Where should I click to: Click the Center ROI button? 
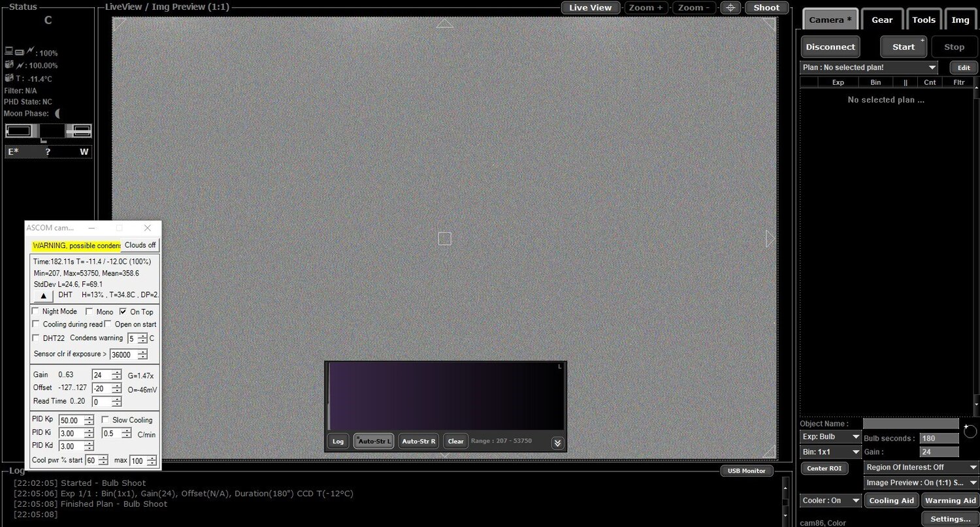point(825,468)
